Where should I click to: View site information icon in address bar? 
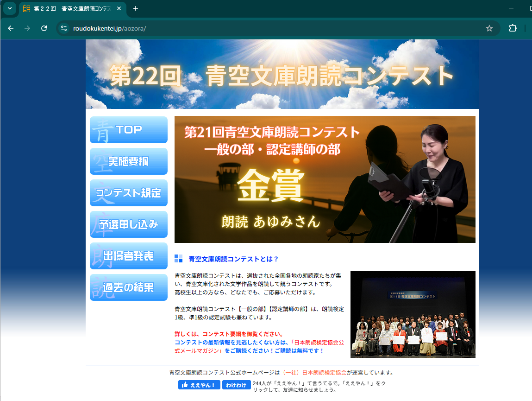(x=64, y=28)
